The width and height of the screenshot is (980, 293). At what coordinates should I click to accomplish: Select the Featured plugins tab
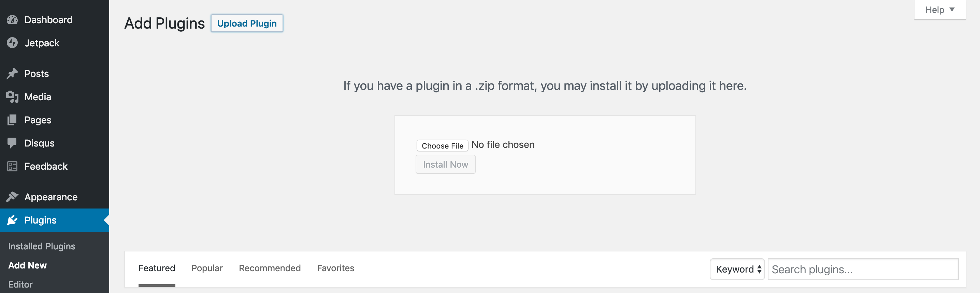[157, 268]
